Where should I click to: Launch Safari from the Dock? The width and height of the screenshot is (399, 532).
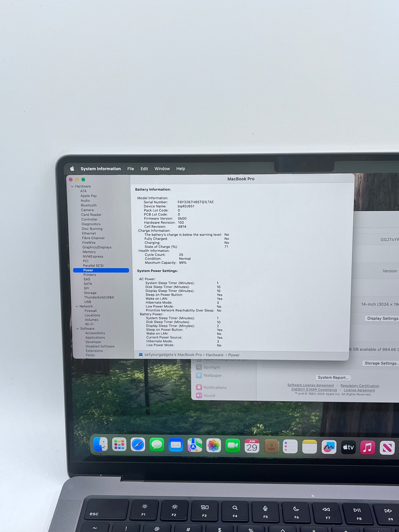pyautogui.click(x=138, y=445)
